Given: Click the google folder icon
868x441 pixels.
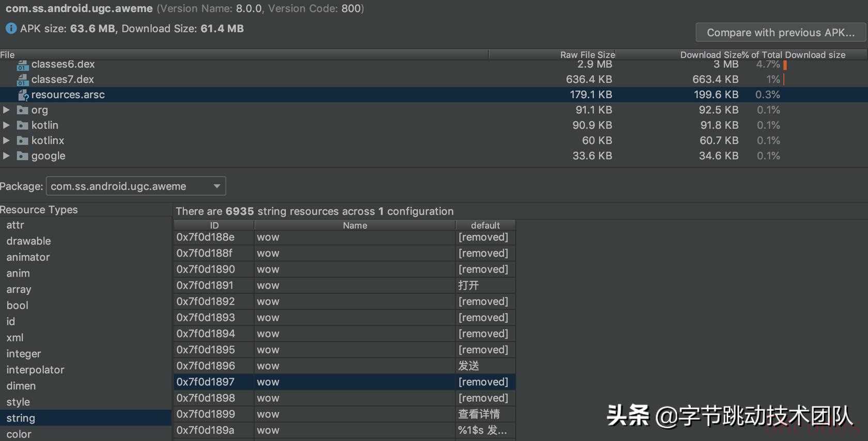Looking at the screenshot, I should 22,156.
